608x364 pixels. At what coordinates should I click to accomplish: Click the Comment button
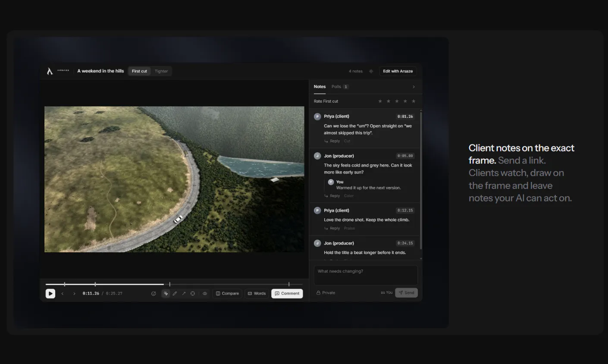click(x=287, y=293)
